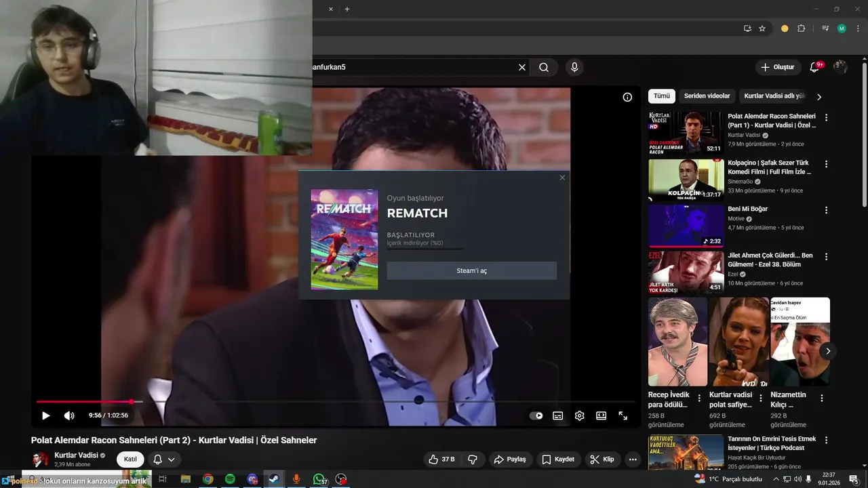Image resolution: width=868 pixels, height=488 pixels.
Task: Open options for Jilet Ahmet video
Action: (x=826, y=257)
